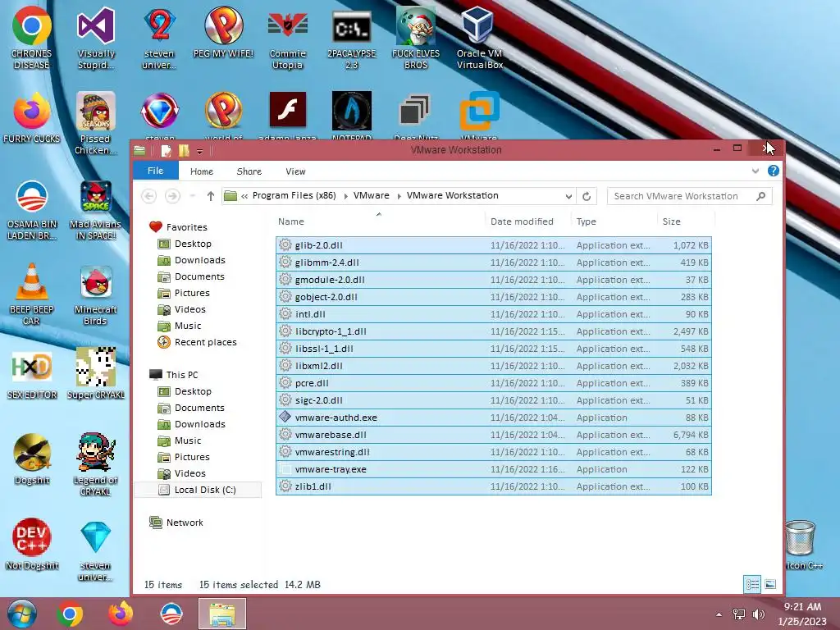Click New folder icon in quick access toolbar
This screenshot has height=630, width=840.
tap(184, 151)
